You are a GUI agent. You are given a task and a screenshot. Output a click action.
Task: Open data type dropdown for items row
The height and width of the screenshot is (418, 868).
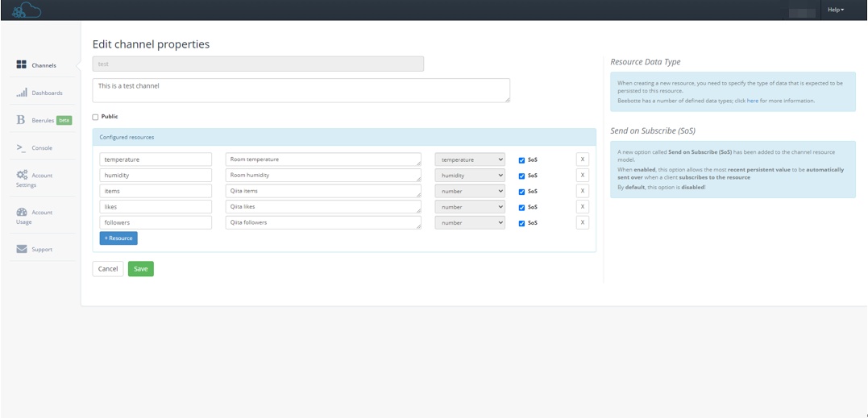pos(469,191)
